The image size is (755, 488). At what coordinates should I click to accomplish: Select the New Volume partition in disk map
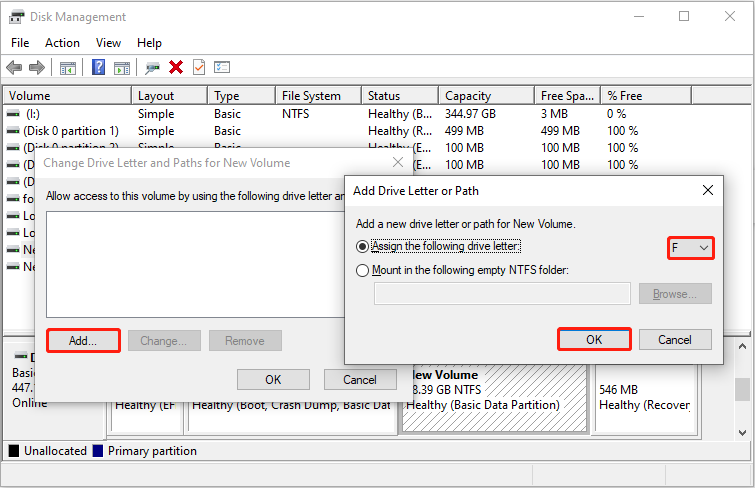pos(495,397)
